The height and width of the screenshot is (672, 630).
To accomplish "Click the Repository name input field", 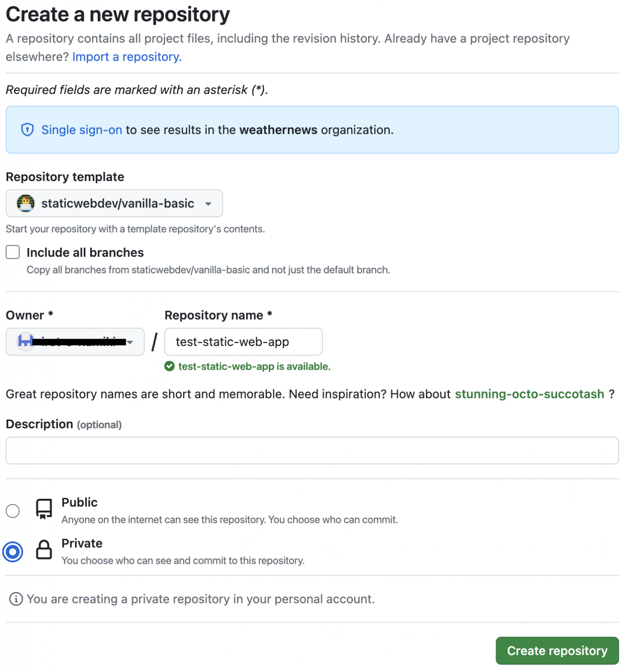I will (x=243, y=342).
